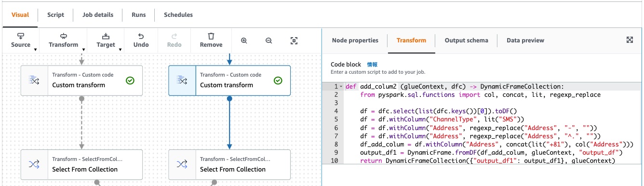Click the highlighted Custom transform's green check

[278, 80]
